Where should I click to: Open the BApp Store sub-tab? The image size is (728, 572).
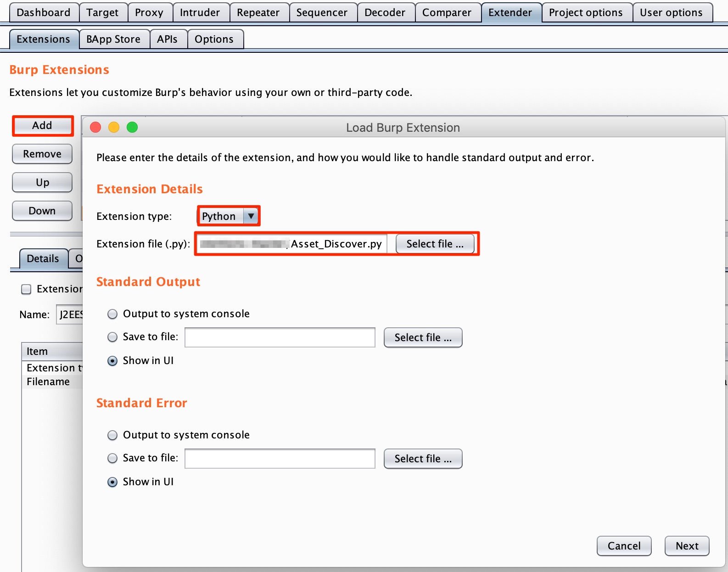(113, 39)
